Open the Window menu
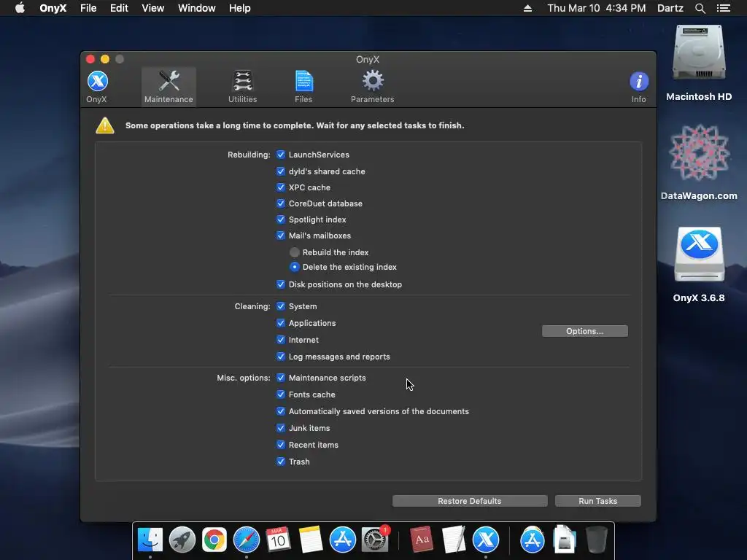 (197, 8)
